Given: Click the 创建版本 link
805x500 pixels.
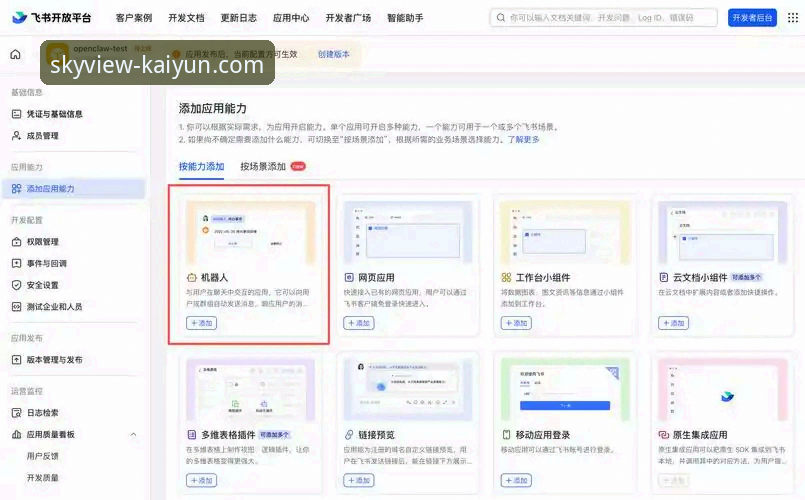Looking at the screenshot, I should pos(334,54).
